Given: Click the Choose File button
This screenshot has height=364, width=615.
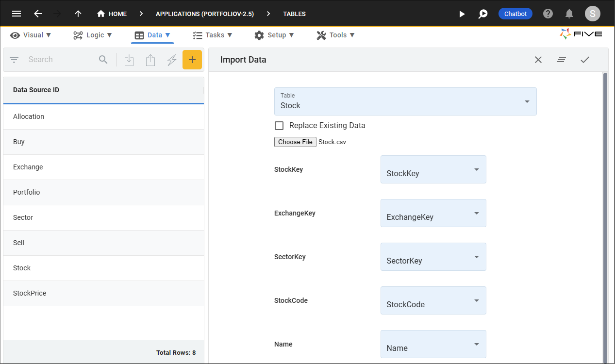Looking at the screenshot, I should coord(295,142).
